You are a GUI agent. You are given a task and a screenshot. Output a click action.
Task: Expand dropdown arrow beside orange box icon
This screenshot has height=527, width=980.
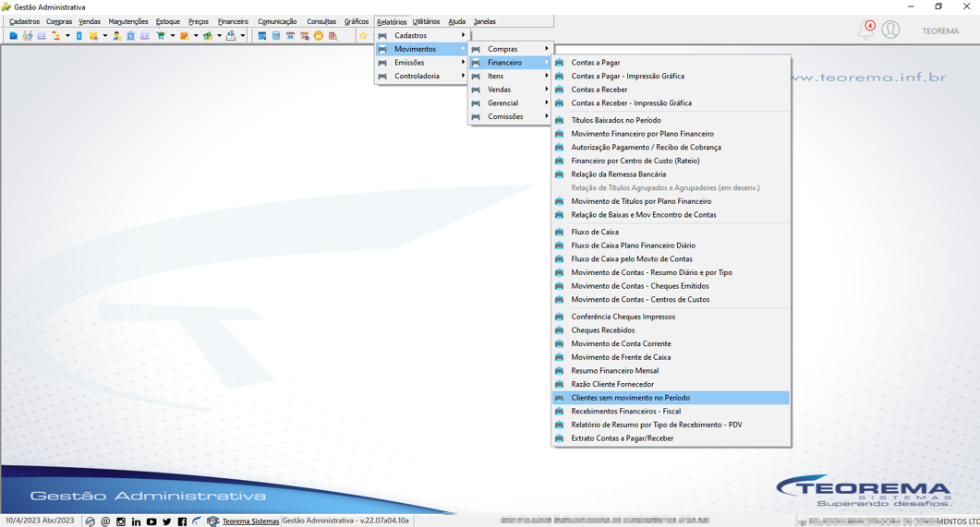tap(196, 36)
